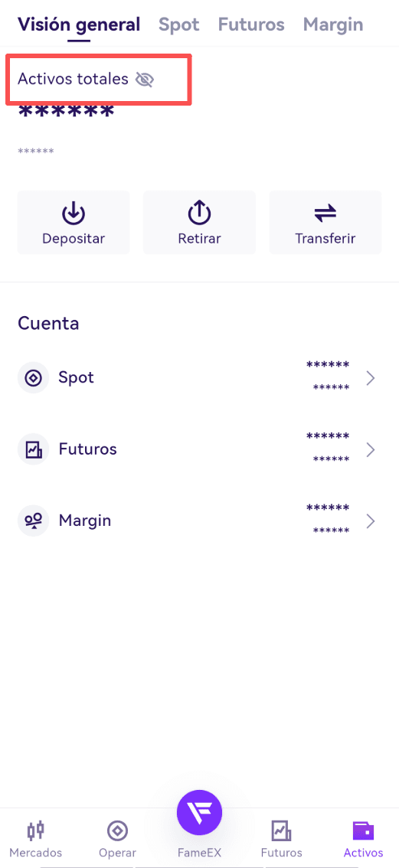Screen dimensions: 399x868
Task: Open Operar in bottom navigation
Action: tap(117, 839)
